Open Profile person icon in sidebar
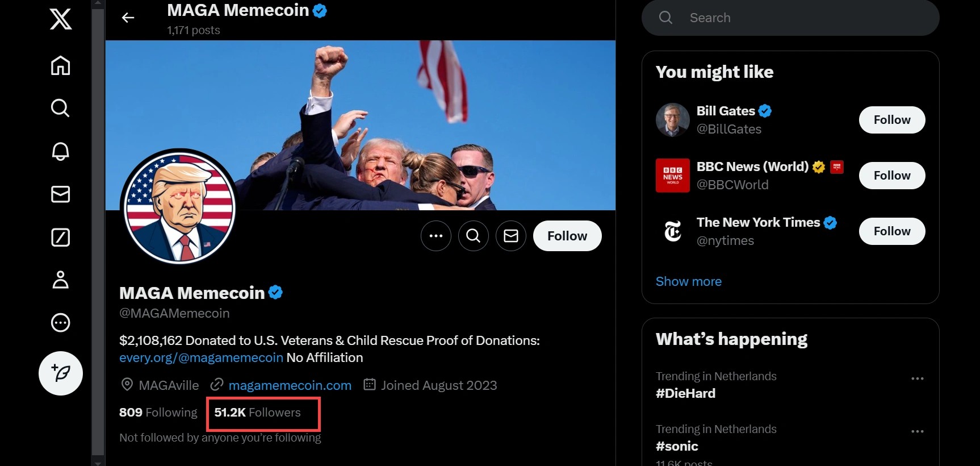 point(60,280)
